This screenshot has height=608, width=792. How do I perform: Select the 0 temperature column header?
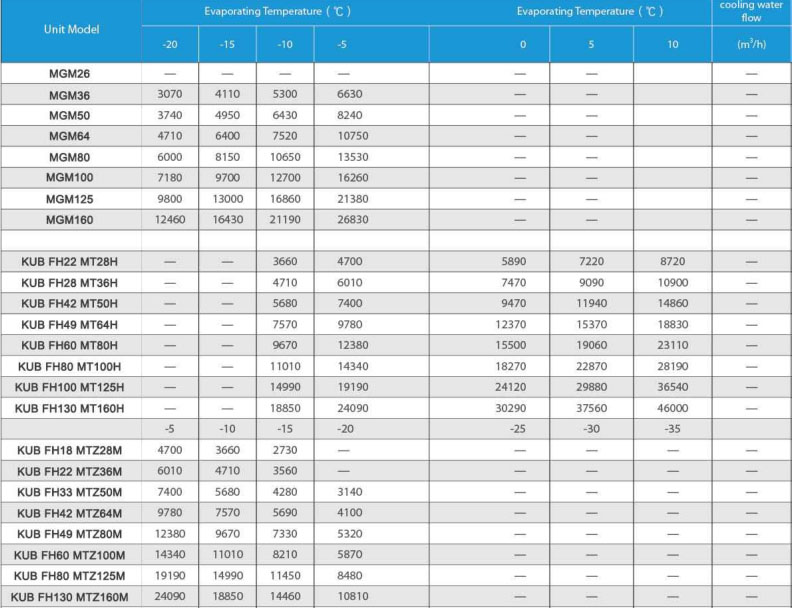(520, 45)
